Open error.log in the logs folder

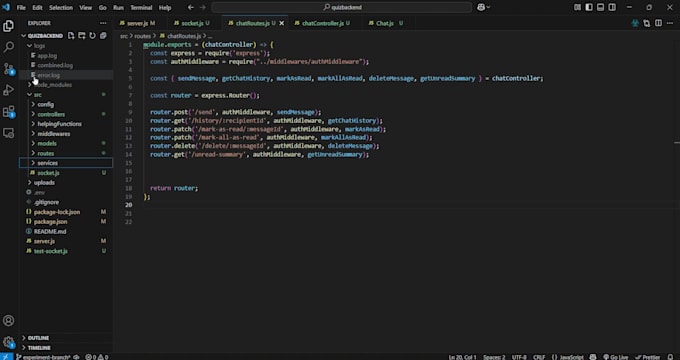tap(49, 75)
